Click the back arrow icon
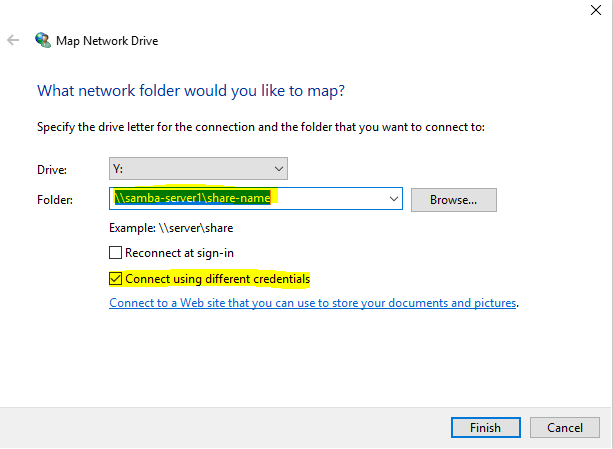613x449 pixels. pyautogui.click(x=13, y=40)
